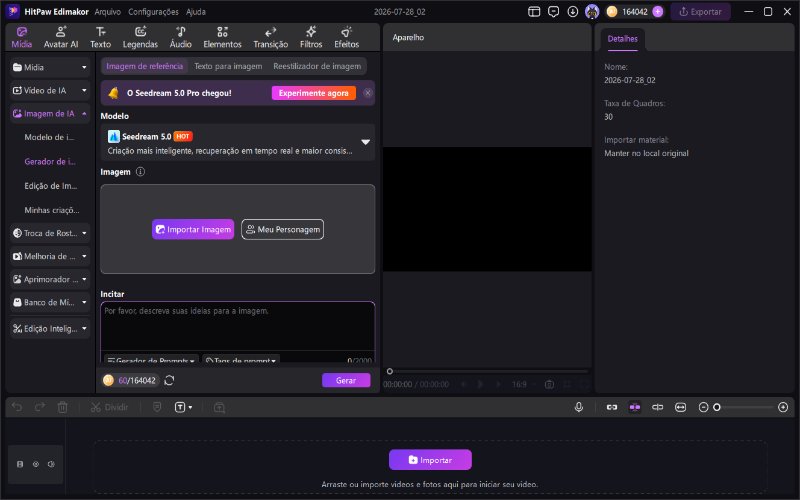This screenshot has width=800, height=500.
Task: Open the Áudio tool
Action: tap(181, 37)
